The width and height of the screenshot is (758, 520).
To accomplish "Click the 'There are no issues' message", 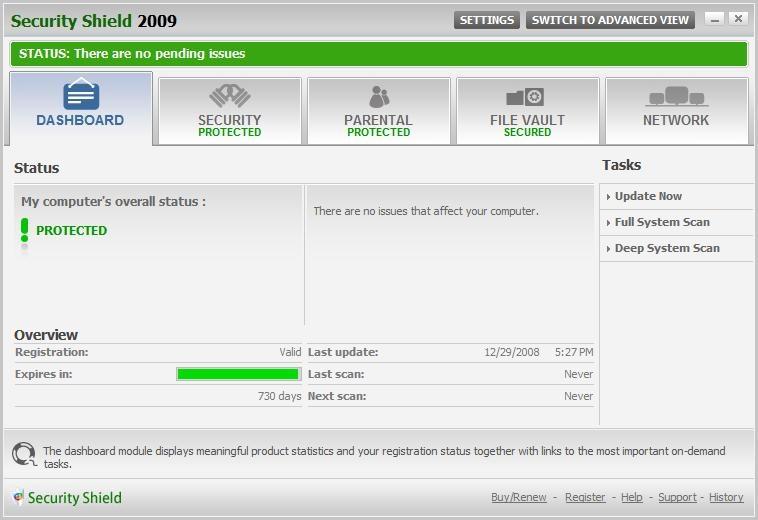I will (x=426, y=211).
